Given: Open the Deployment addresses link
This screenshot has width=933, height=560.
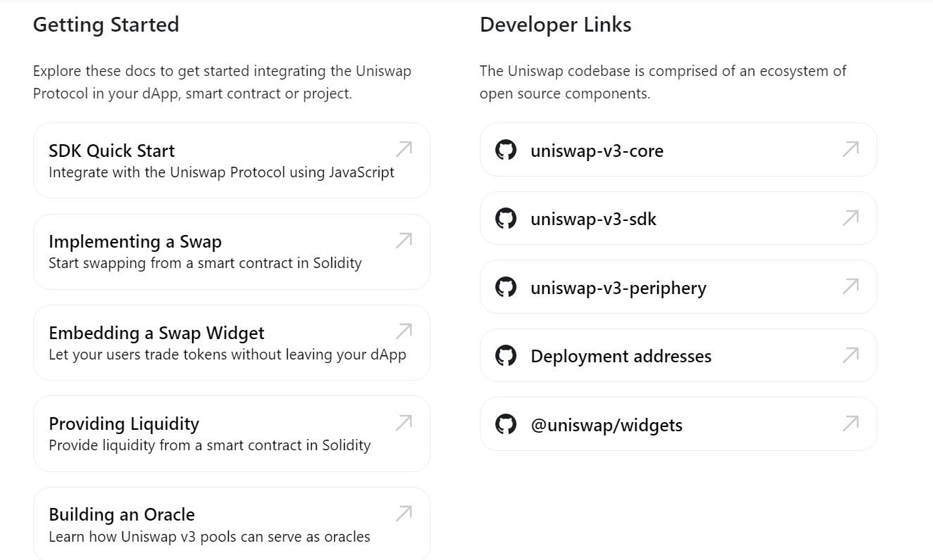Looking at the screenshot, I should [621, 356].
